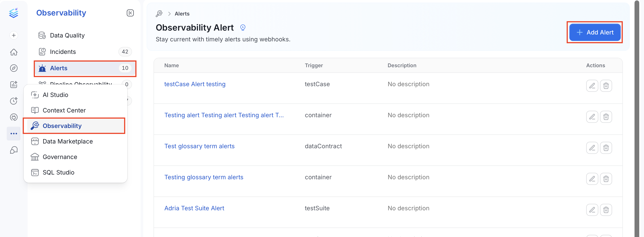The height and width of the screenshot is (237, 644).
Task: Click the Alerts breadcrumb text
Action: (x=182, y=14)
